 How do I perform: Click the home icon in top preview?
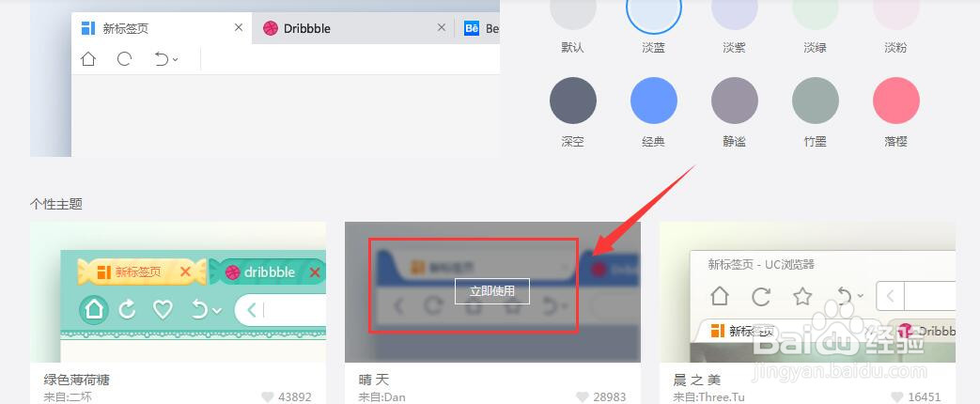click(88, 59)
